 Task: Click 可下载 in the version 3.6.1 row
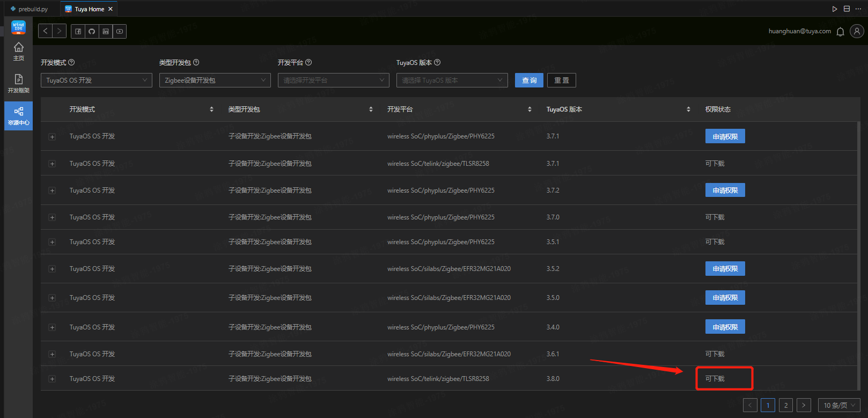tap(715, 354)
